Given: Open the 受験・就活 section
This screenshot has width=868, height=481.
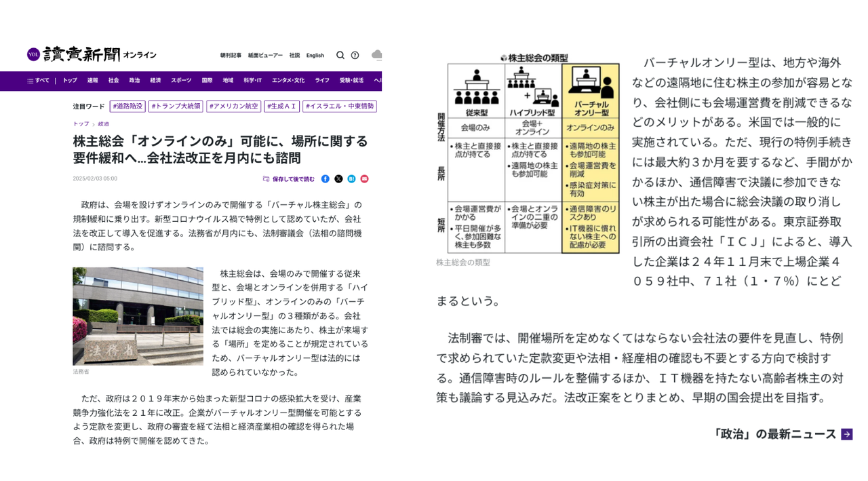Looking at the screenshot, I should (351, 80).
